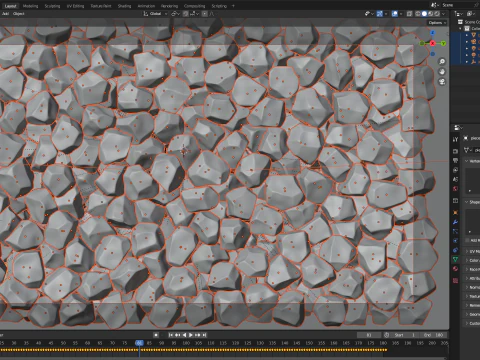The width and height of the screenshot is (480, 360).
Task: Open the outliner display mode dropdown
Action: tap(459, 14)
